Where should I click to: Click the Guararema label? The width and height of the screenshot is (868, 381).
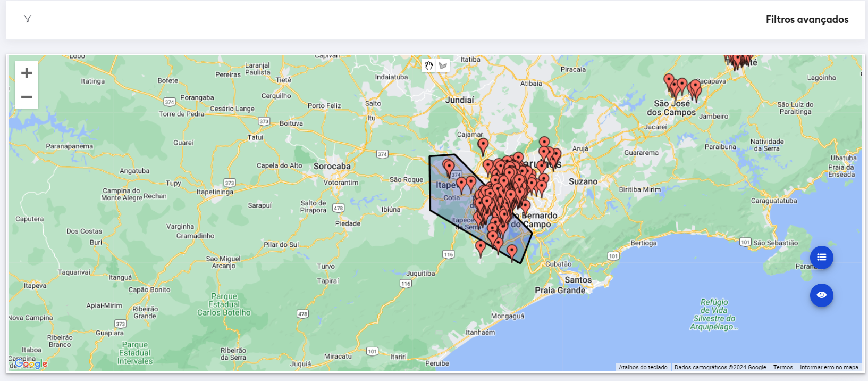point(641,153)
